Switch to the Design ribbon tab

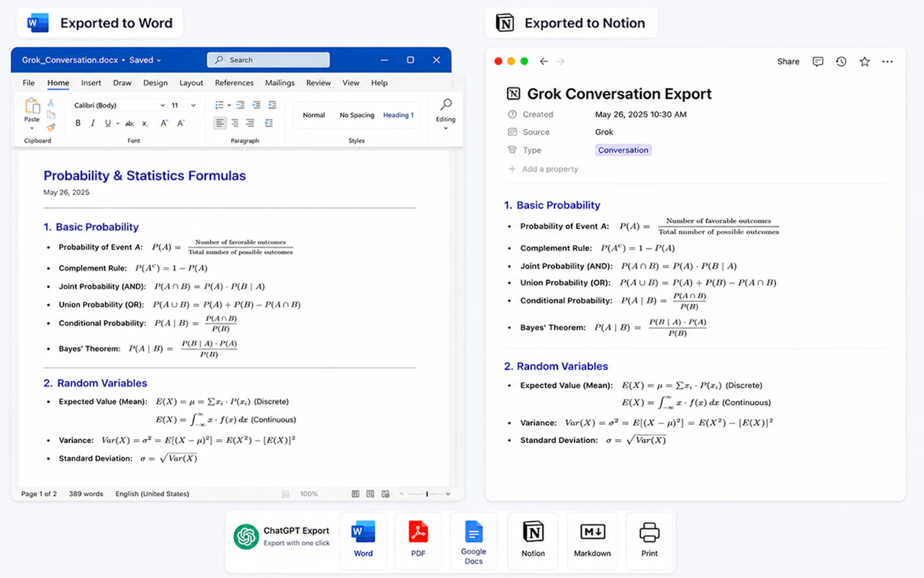click(x=155, y=83)
